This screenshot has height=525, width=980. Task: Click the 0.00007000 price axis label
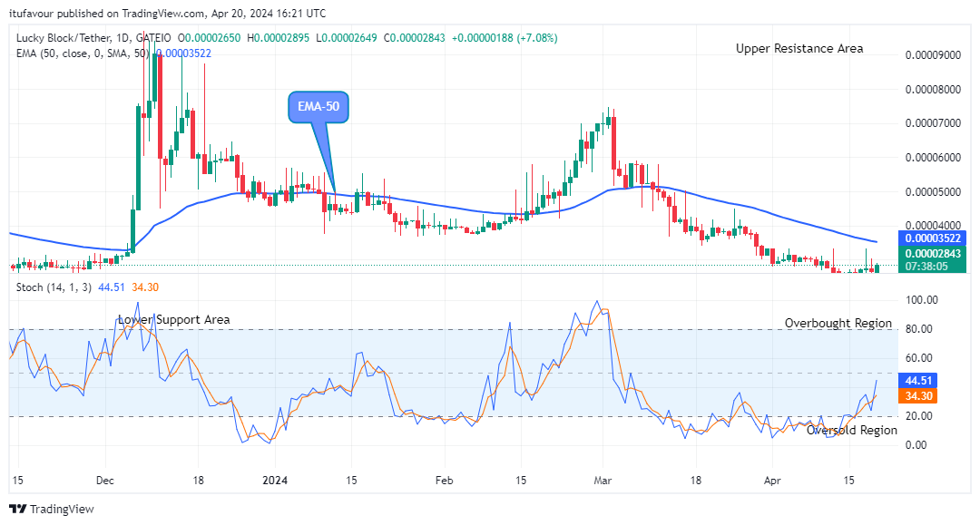tap(933, 123)
